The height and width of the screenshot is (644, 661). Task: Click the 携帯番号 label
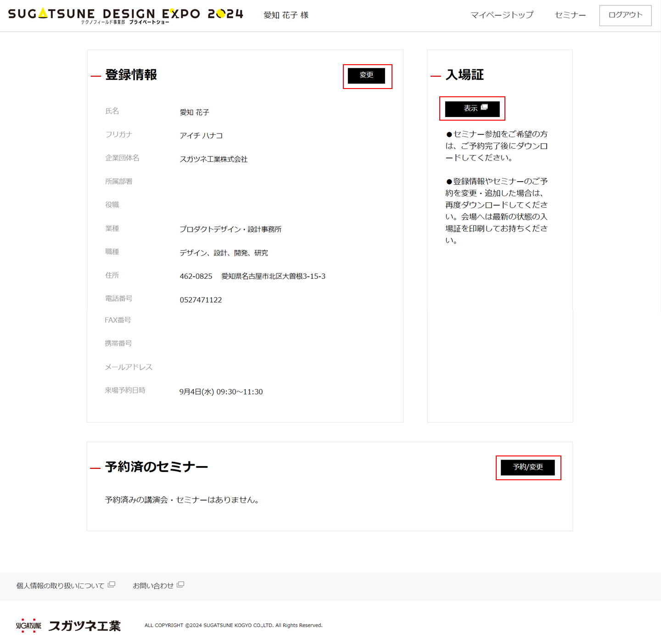pyautogui.click(x=118, y=344)
